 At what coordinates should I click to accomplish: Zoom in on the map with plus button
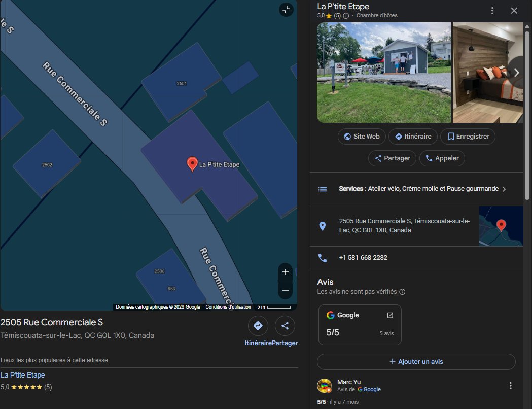[286, 272]
